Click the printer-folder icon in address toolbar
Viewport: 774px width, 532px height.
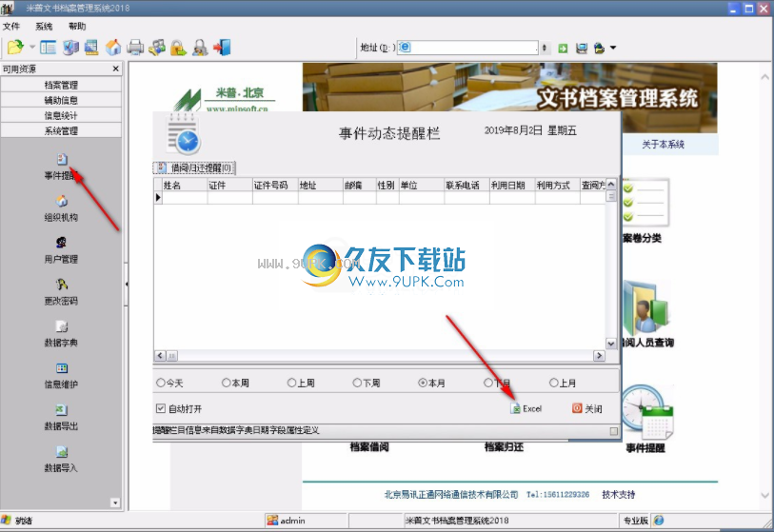[x=599, y=48]
